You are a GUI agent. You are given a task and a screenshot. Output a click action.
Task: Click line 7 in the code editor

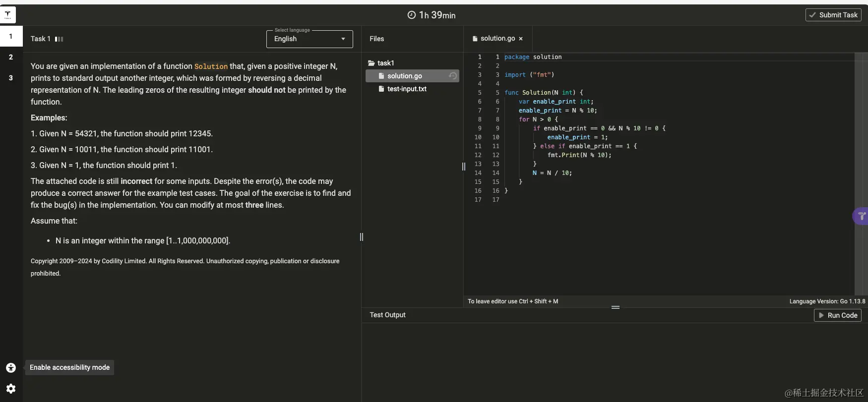[x=558, y=111]
